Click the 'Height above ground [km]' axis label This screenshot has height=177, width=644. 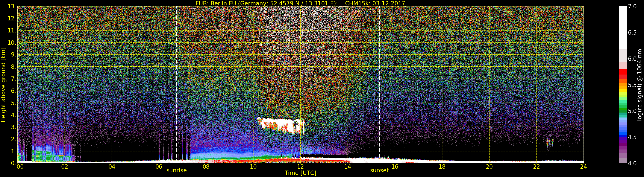click(x=3, y=85)
